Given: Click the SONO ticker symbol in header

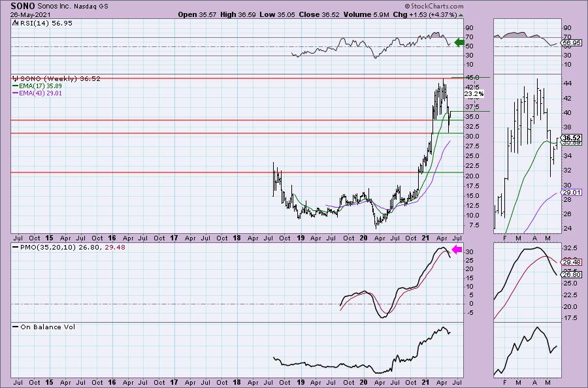Looking at the screenshot, I should (23, 6).
